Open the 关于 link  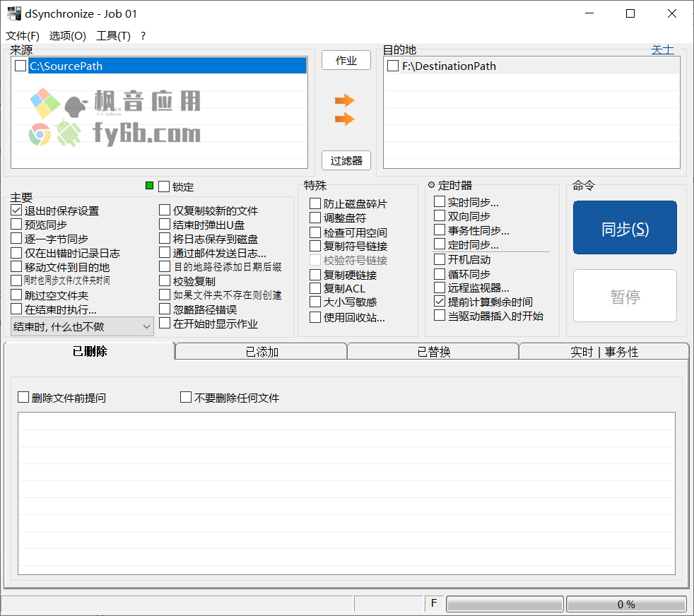point(663,49)
